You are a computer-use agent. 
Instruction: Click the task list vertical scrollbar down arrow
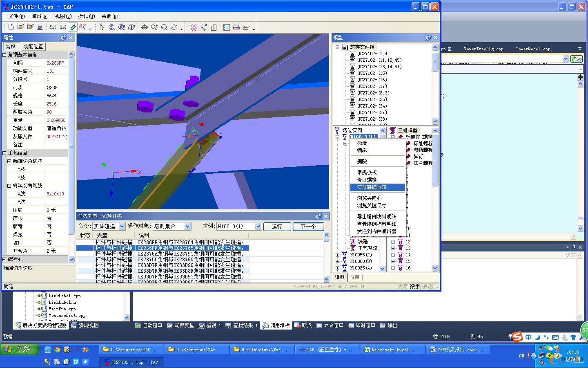click(327, 279)
